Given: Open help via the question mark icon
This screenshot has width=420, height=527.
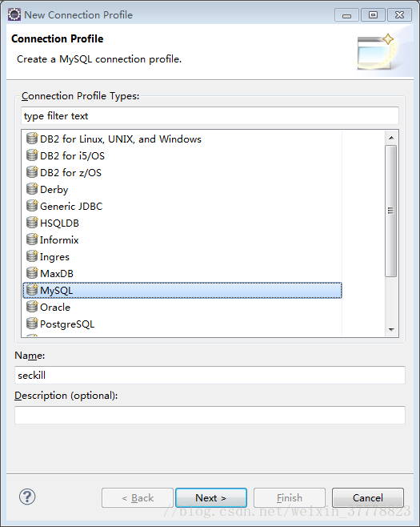Looking at the screenshot, I should pyautogui.click(x=27, y=497).
